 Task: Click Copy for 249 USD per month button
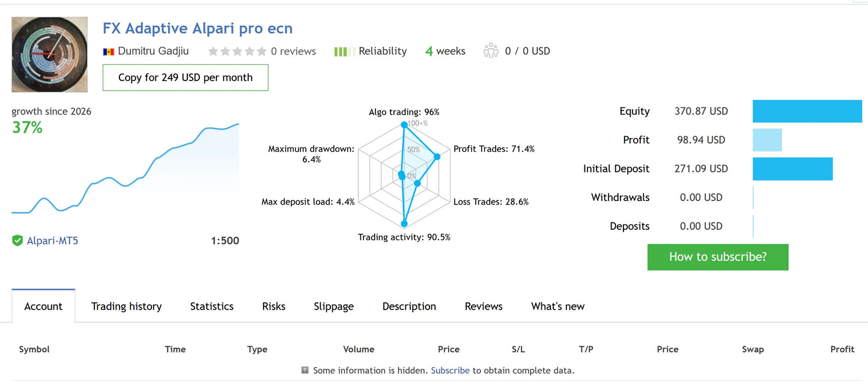tap(186, 77)
